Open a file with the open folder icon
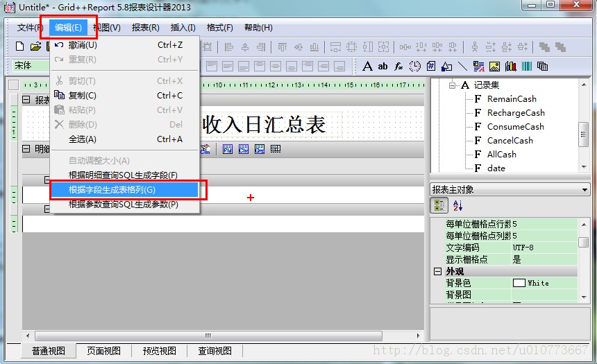Viewport: 597px width, 364px height. (35, 46)
